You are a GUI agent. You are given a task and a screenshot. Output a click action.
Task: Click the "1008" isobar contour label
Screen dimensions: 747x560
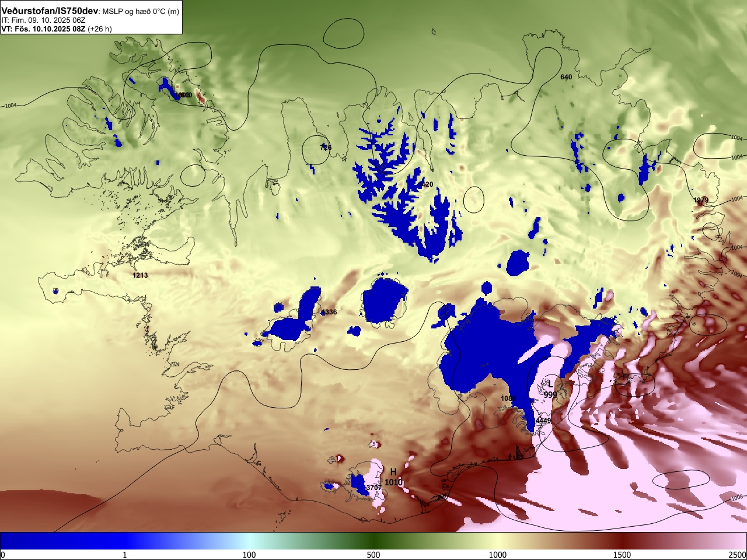(736, 498)
